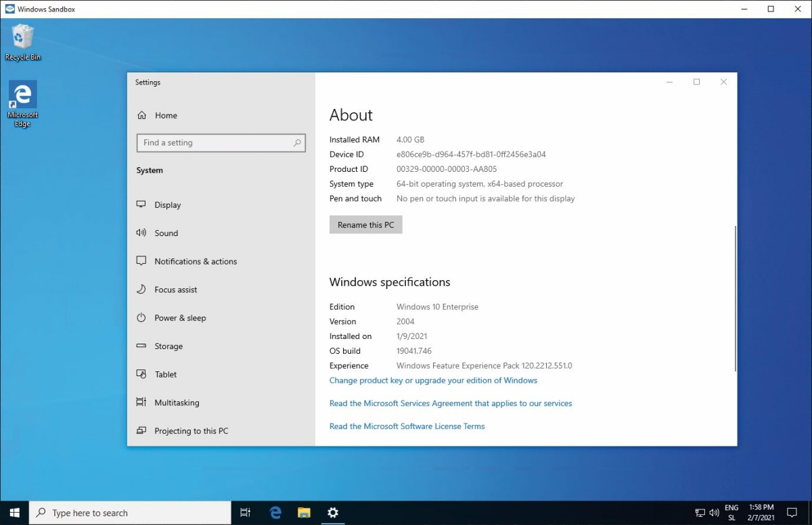Click the Settings gear on the taskbar

333,513
